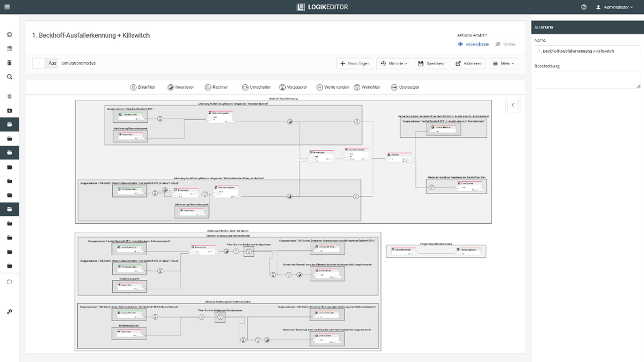The image size is (644, 362).
Task: Click the LOGIKEDITOR logo
Action: pos(321,7)
